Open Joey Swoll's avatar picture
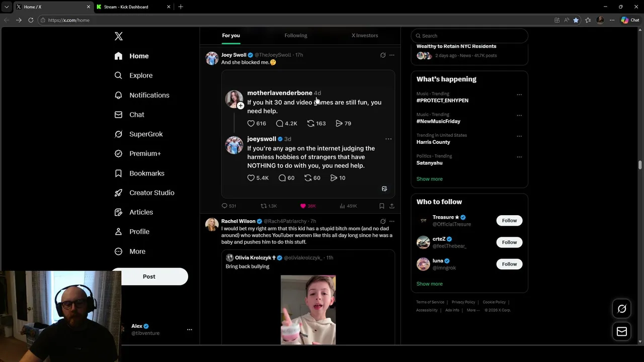 [212, 58]
